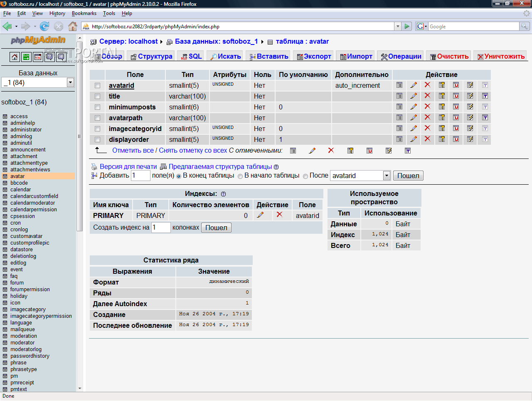Image resolution: width=532 pixels, height=401 pixels.
Task: Switch to the 'Структура' tab
Action: pos(151,56)
